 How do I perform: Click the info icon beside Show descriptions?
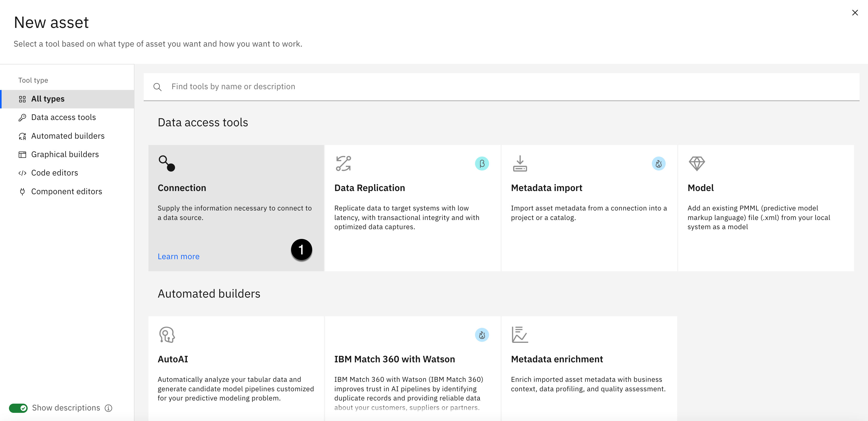(x=108, y=408)
